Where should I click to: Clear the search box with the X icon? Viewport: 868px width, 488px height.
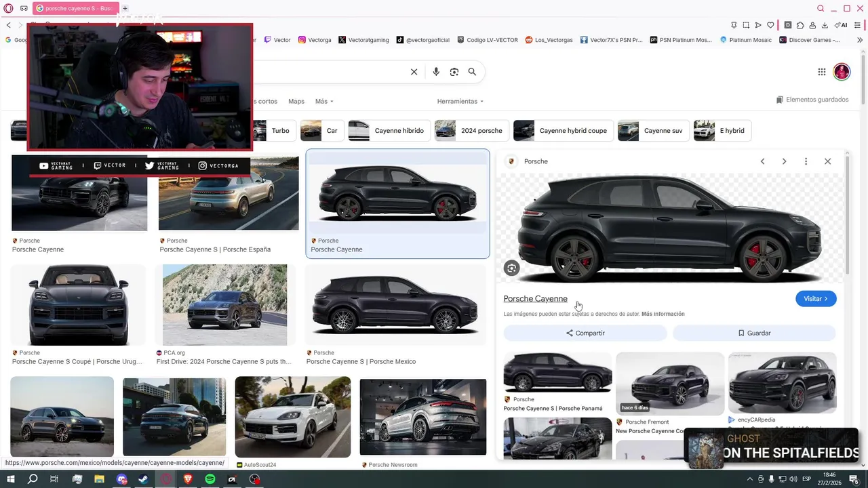(414, 72)
